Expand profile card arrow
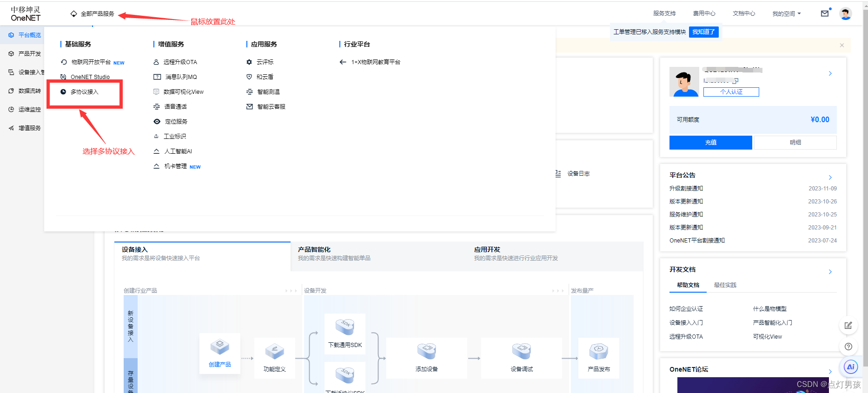The height and width of the screenshot is (393, 868). (x=830, y=73)
